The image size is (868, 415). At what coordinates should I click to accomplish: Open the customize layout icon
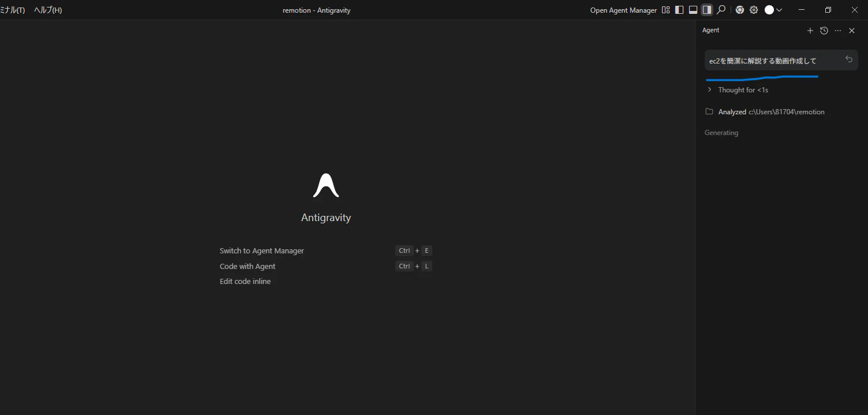666,10
